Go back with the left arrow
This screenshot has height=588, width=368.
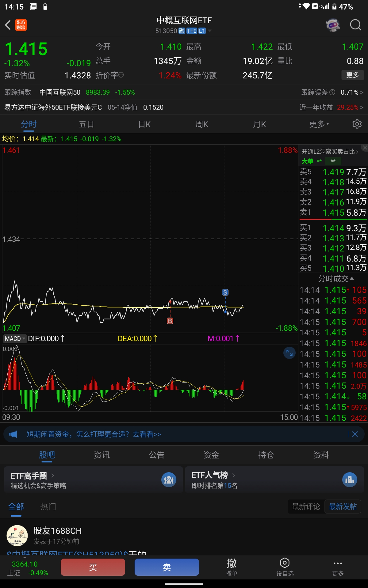click(8, 25)
